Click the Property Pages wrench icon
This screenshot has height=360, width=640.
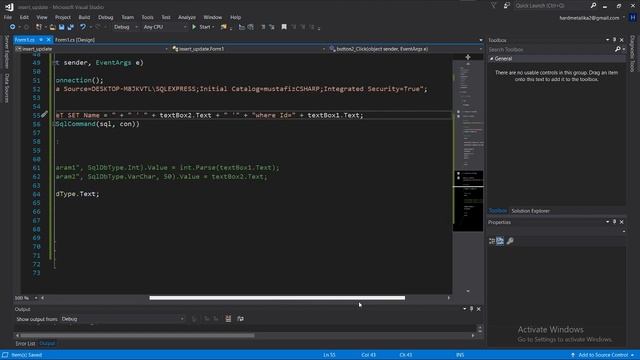tap(510, 241)
